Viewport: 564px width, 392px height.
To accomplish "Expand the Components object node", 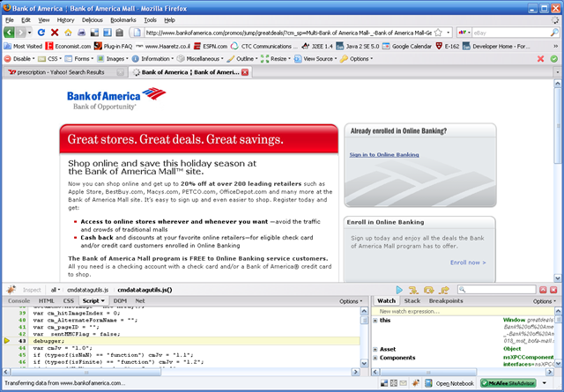I will pos(374,359).
